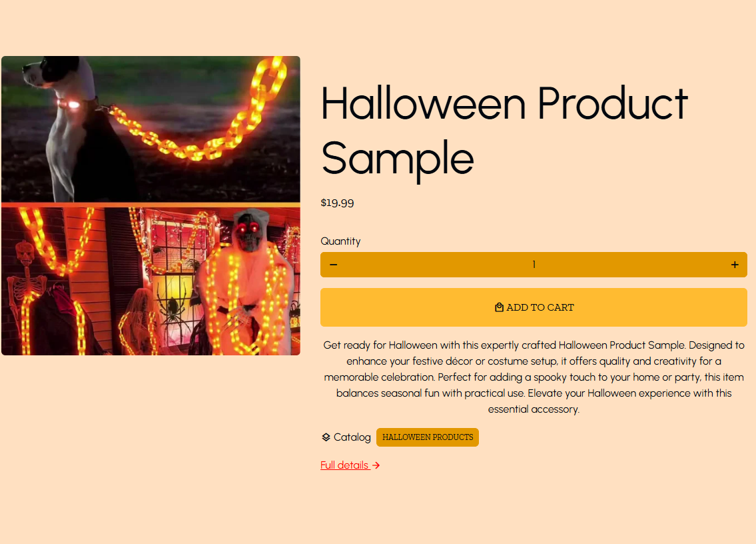The width and height of the screenshot is (756, 544).
Task: Click the $19.99 price
Action: coord(337,203)
